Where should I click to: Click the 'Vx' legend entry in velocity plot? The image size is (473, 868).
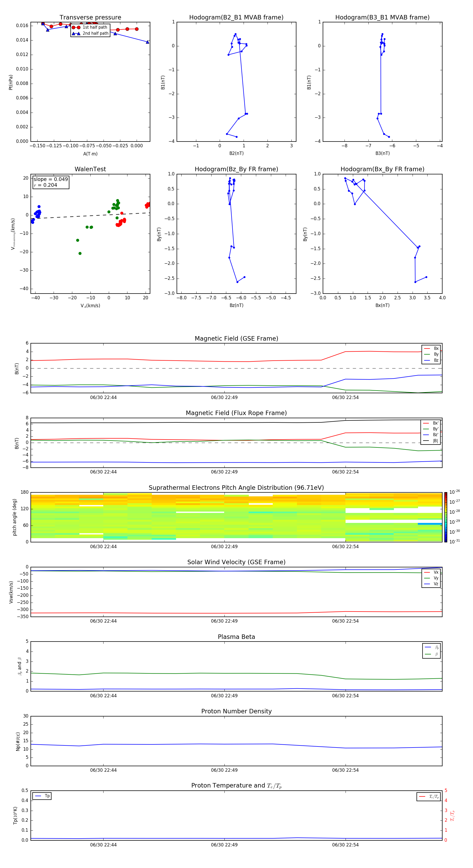[431, 573]
